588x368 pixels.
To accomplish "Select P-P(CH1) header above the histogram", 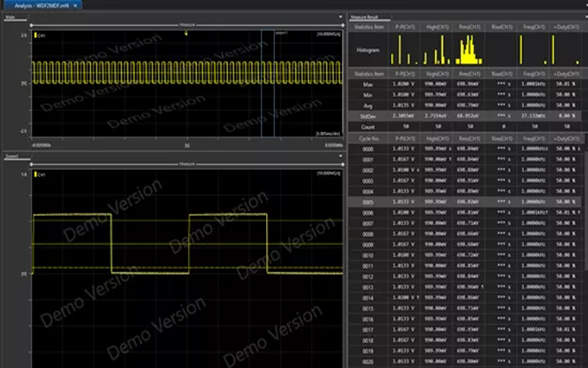I will [405, 27].
